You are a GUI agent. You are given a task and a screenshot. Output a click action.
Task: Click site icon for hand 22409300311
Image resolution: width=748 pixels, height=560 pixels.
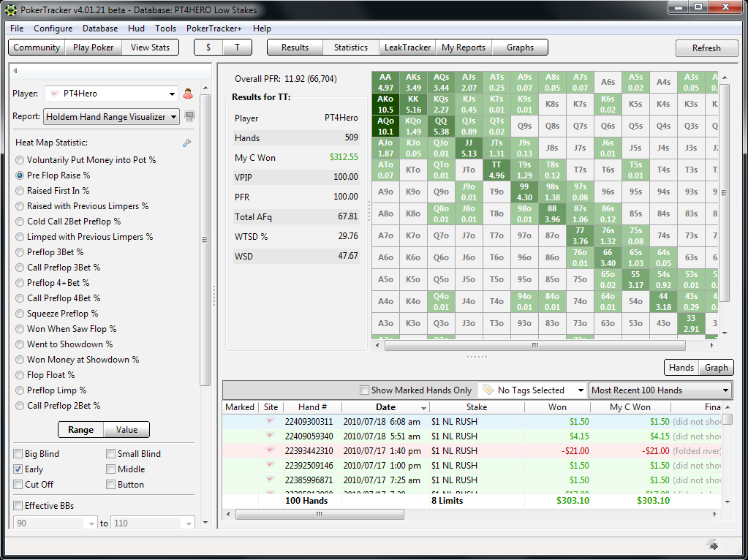[271, 422]
